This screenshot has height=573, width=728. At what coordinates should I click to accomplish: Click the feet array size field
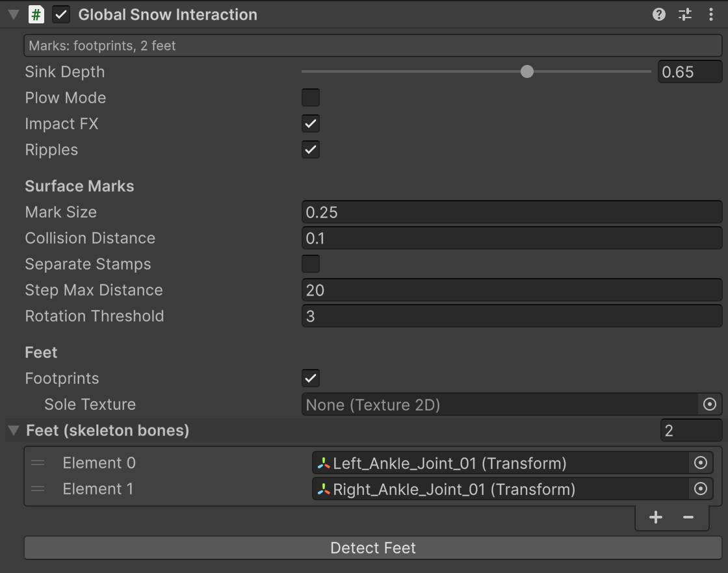692,430
